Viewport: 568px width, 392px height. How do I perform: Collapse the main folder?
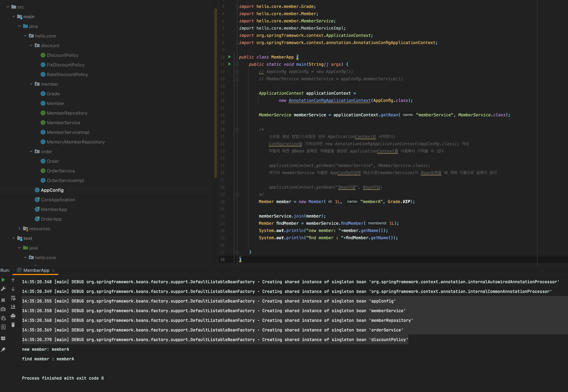click(x=13, y=17)
